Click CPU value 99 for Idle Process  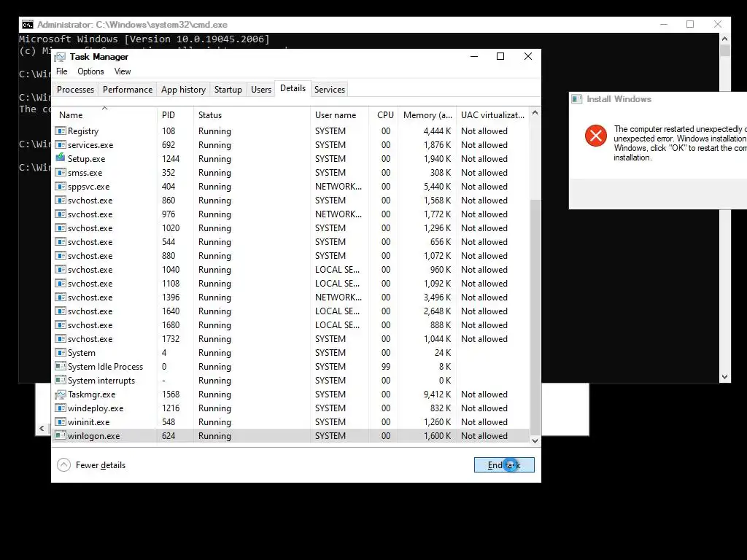click(x=386, y=367)
